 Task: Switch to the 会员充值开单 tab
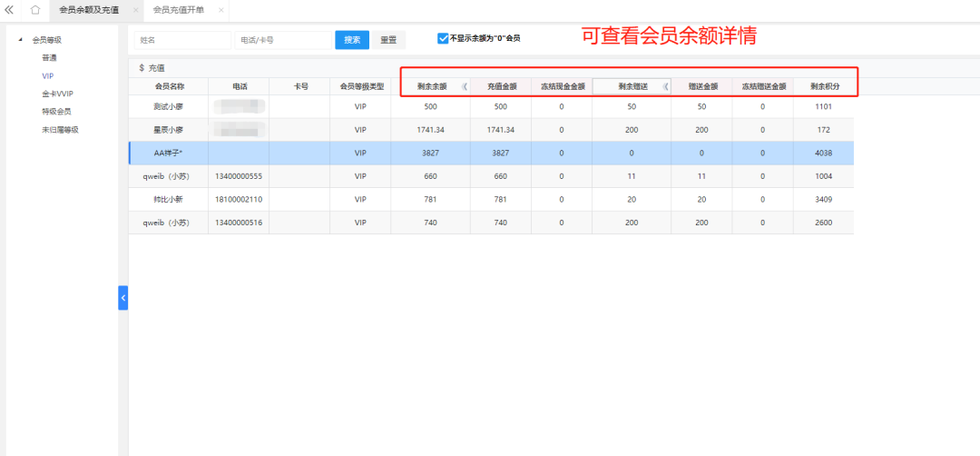[178, 10]
